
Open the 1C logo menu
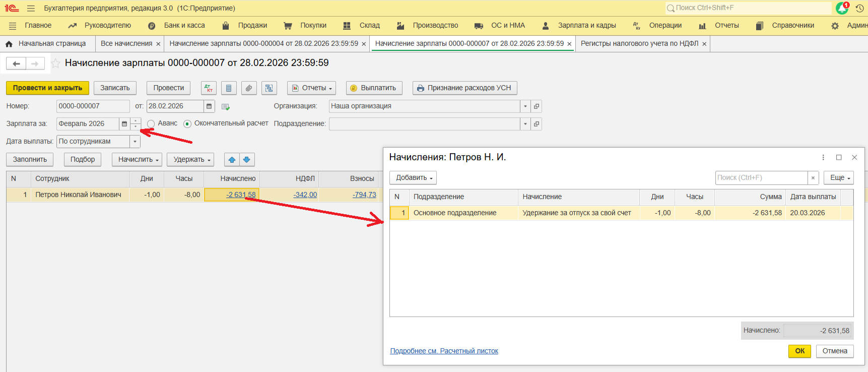[x=12, y=9]
